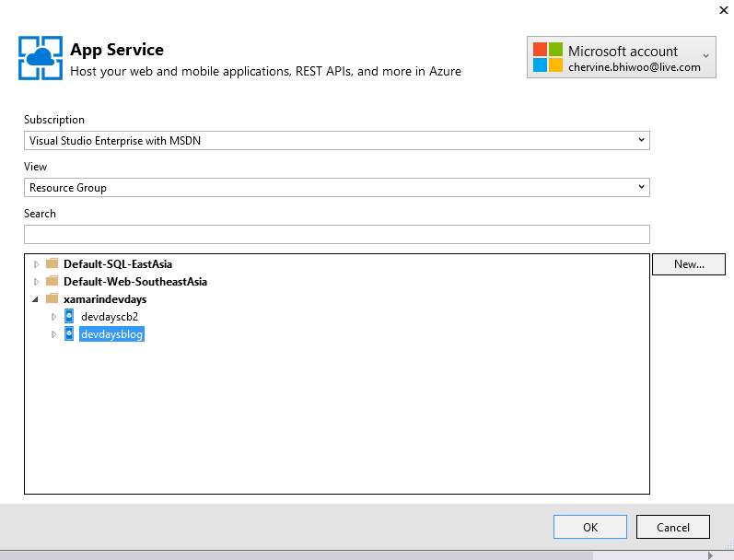Image resolution: width=734 pixels, height=560 pixels.
Task: Expand the devdayscb2 app node
Action: tap(53, 317)
